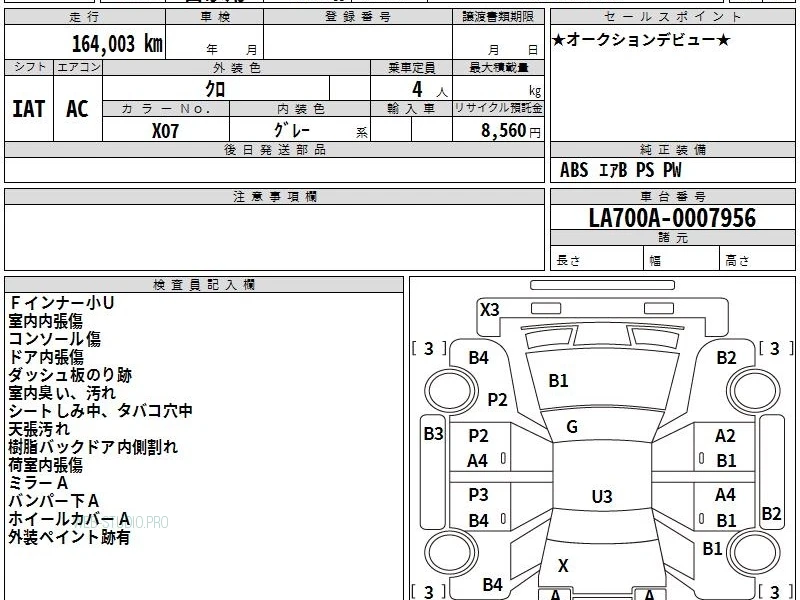800x600 pixels.
Task: Select the color code X07
Action: [165, 131]
